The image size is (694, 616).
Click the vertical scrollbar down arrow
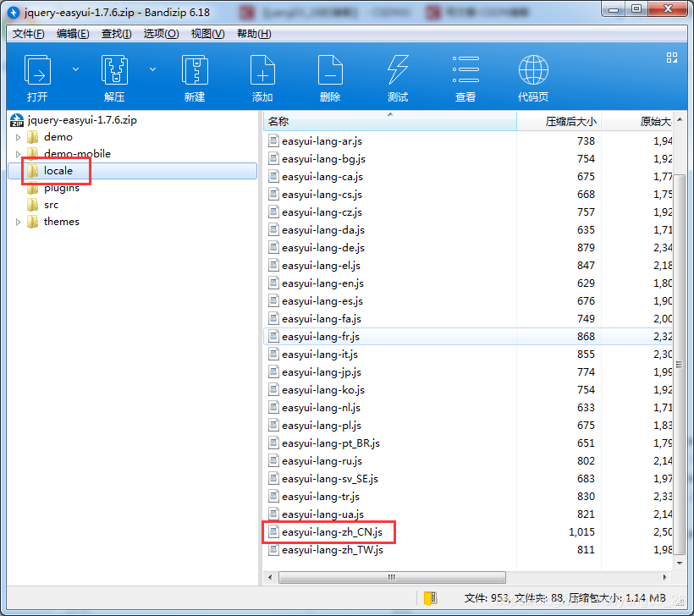click(680, 563)
